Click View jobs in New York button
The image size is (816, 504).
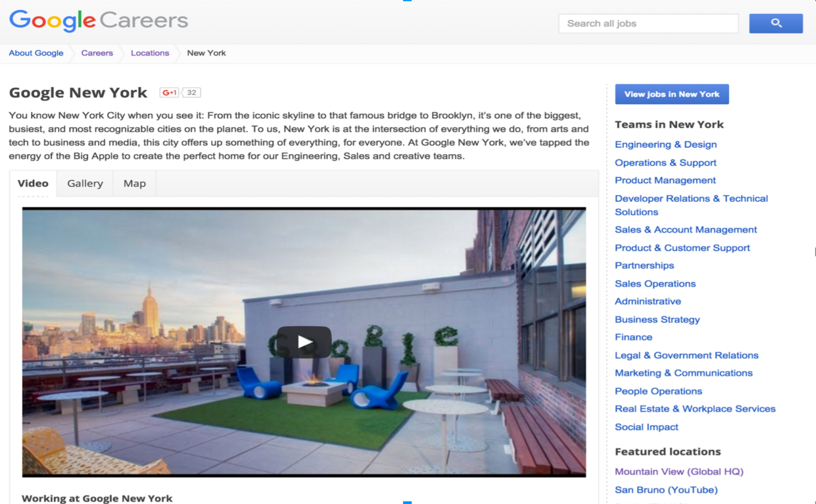click(x=672, y=94)
